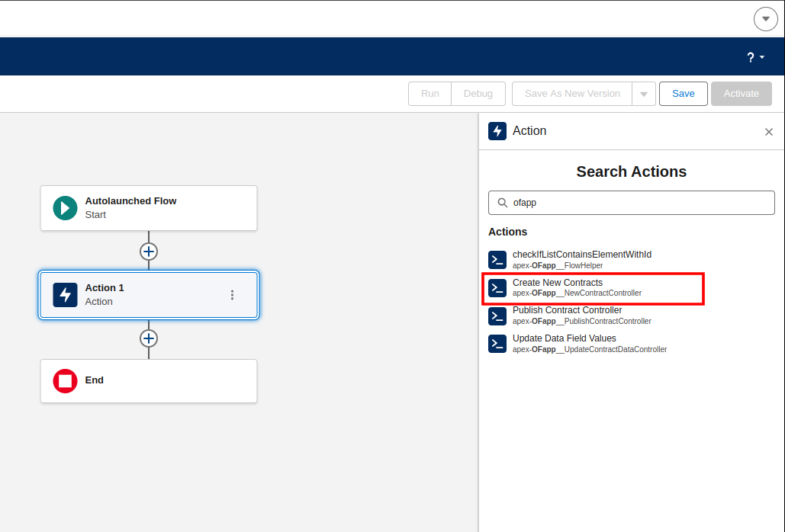Image resolution: width=785 pixels, height=532 pixels.
Task: Click the checkIfListContainsElementWithId apex icon
Action: [x=497, y=260]
